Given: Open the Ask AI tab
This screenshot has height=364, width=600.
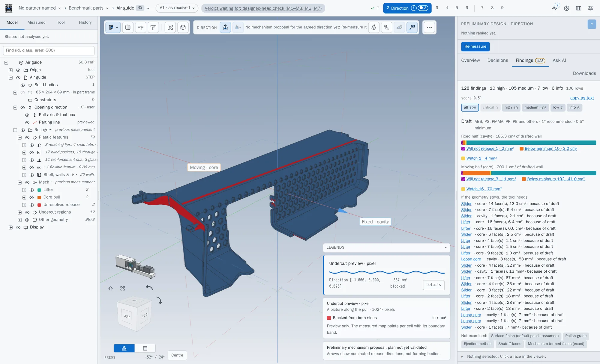Looking at the screenshot, I should (559, 61).
